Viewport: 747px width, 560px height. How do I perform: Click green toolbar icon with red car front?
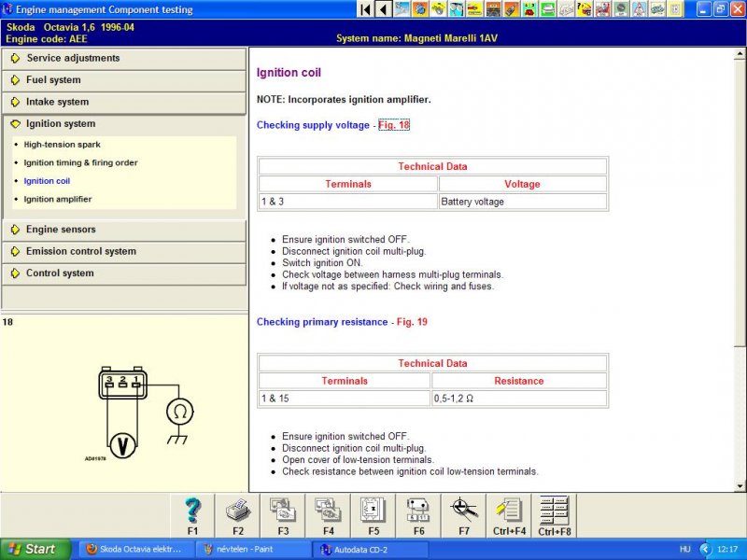[529, 9]
